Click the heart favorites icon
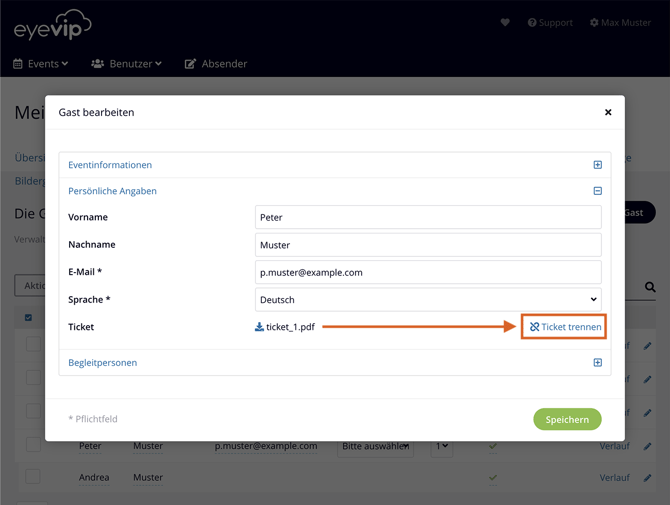 505,22
